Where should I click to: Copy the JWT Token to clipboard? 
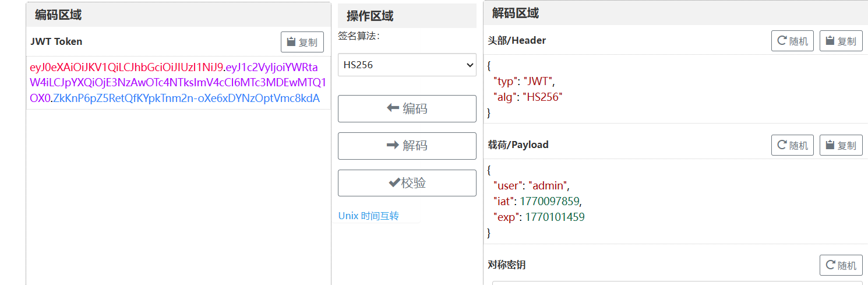(302, 42)
